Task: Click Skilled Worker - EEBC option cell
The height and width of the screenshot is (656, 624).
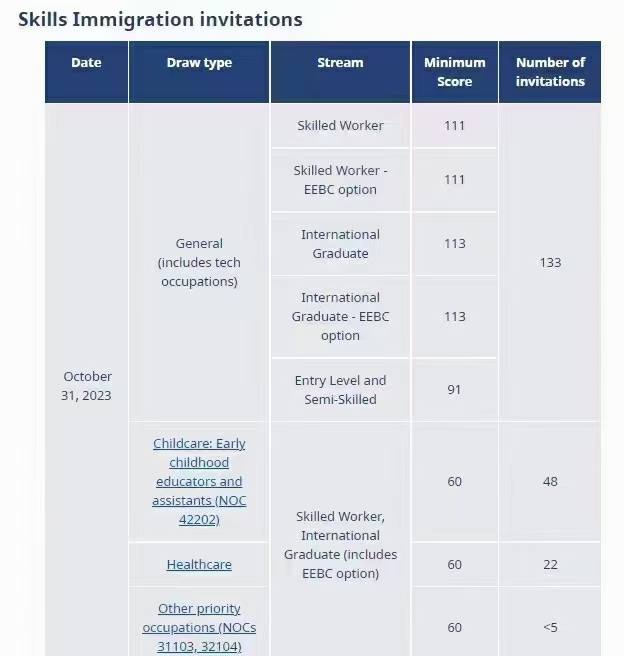Action: click(x=340, y=180)
